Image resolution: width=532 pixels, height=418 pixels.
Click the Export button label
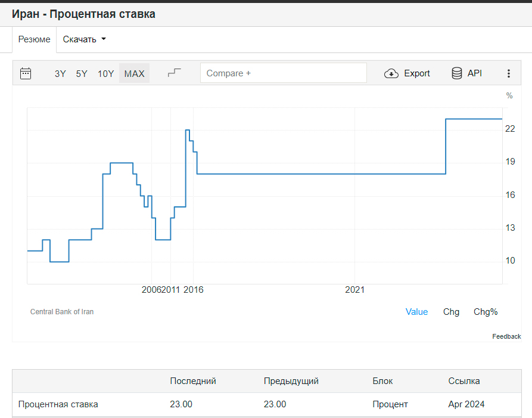[416, 73]
